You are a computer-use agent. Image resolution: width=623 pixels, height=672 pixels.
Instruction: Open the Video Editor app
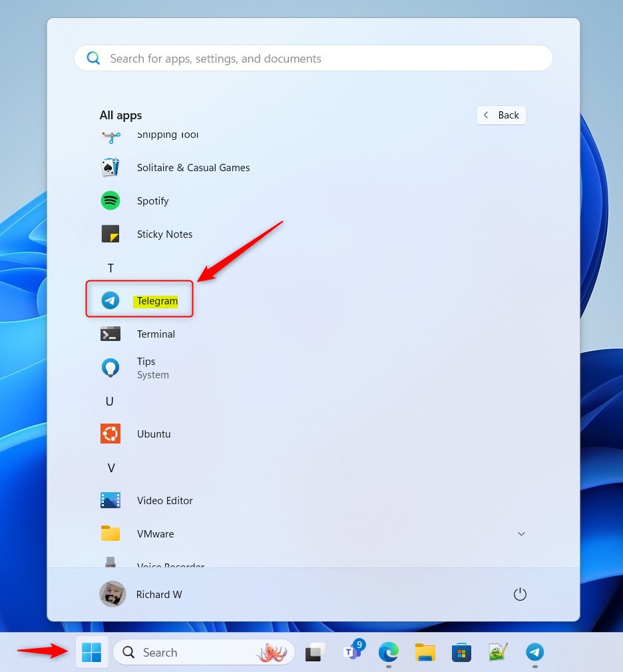(165, 500)
